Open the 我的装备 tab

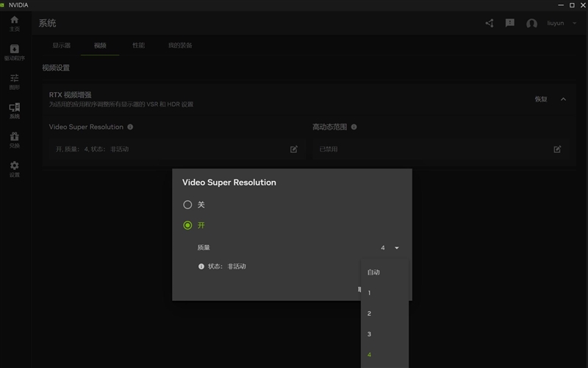[x=179, y=46]
